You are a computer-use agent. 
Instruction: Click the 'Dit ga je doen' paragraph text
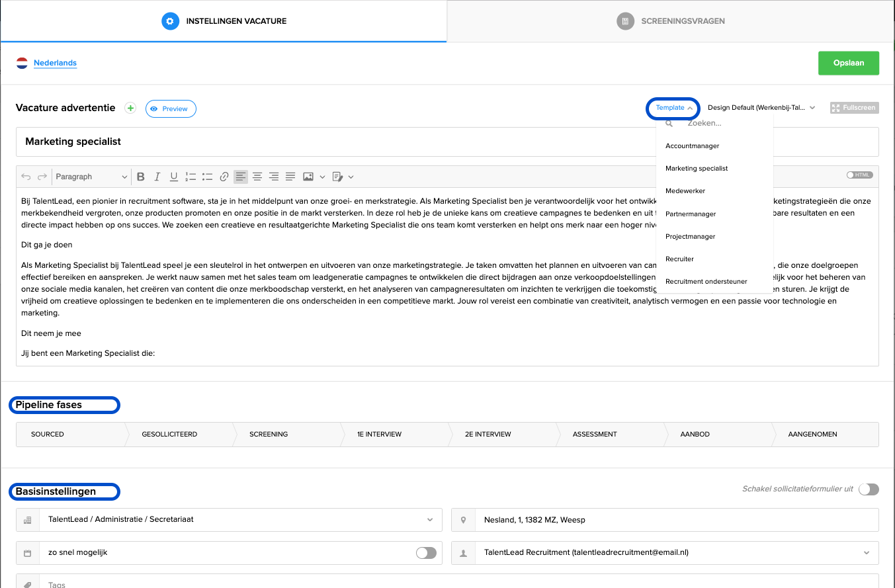[46, 245]
